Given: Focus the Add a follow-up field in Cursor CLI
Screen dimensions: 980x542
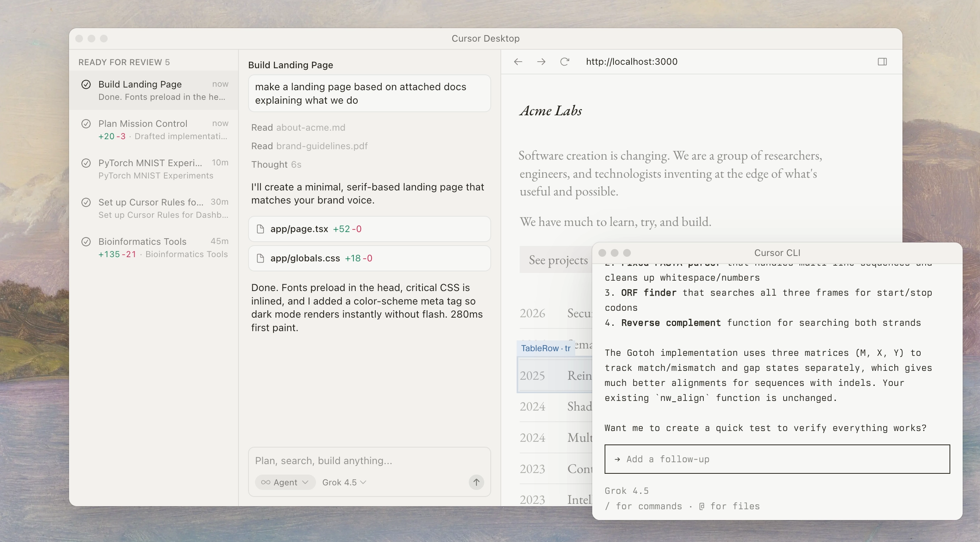Looking at the screenshot, I should (x=777, y=459).
